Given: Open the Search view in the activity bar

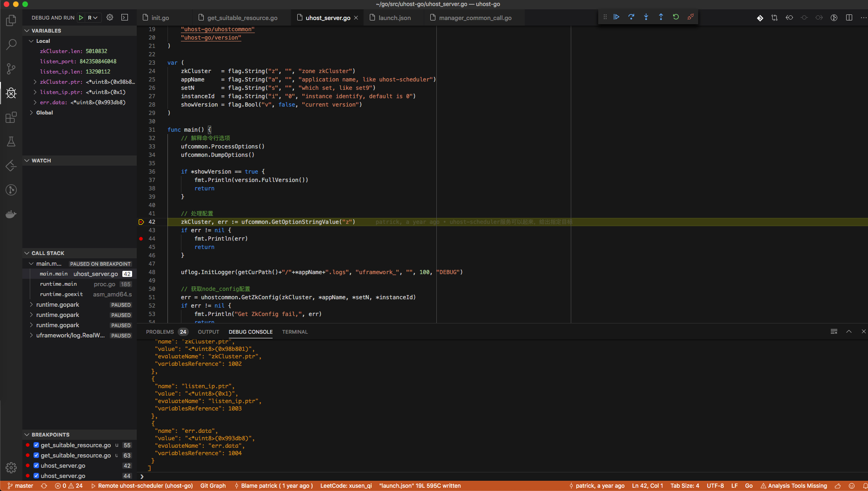Looking at the screenshot, I should [11, 44].
